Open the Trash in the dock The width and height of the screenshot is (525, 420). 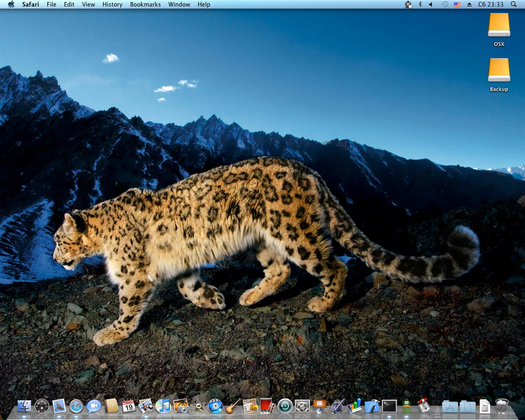click(502, 406)
